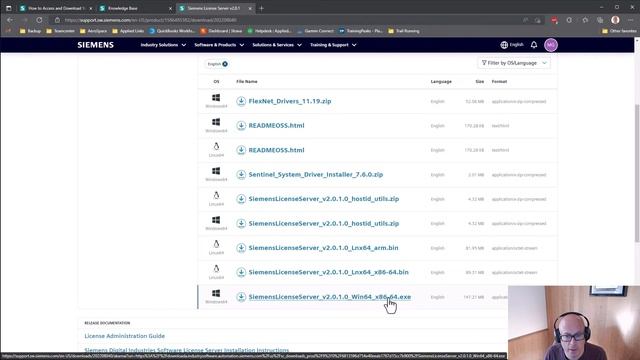Viewport: 640px width, 360px height.
Task: Click download icon for Lnx64_x86-64.bin file
Action: [241, 272]
